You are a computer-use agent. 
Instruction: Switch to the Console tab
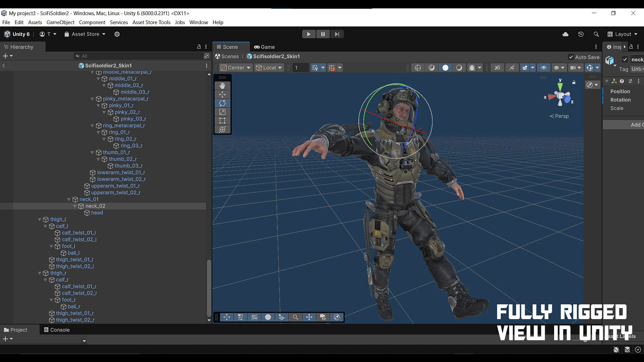tap(57, 330)
